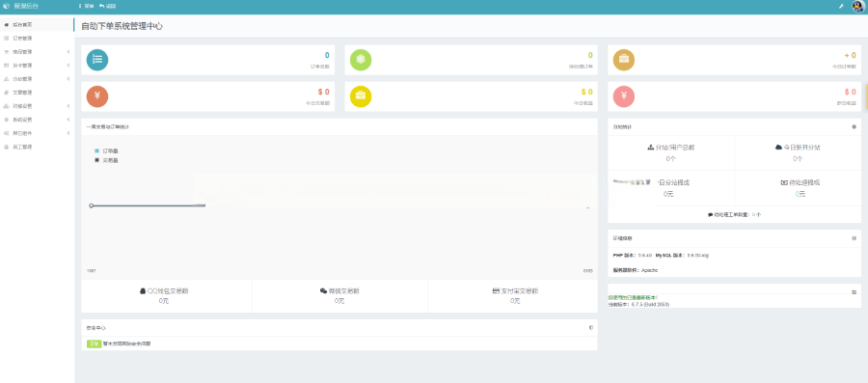Click the chart range slider handle
This screenshot has width=868, height=383.
click(92, 205)
